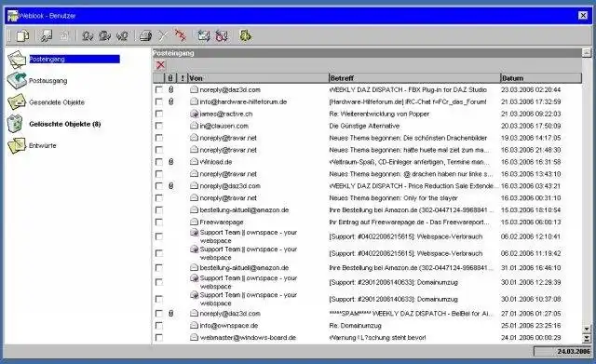Click the Posteingang folder icon in sidebar
596x364 pixels.
click(x=17, y=60)
